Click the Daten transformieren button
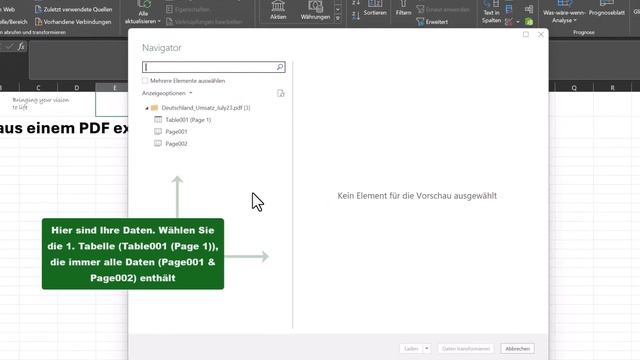 [x=466, y=349]
